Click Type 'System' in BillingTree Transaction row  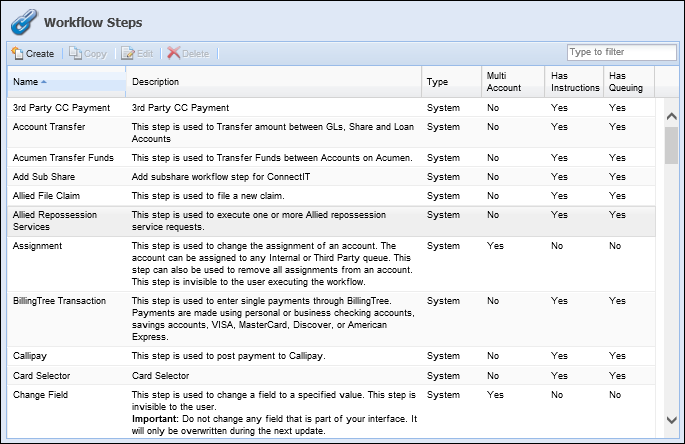pyautogui.click(x=443, y=301)
